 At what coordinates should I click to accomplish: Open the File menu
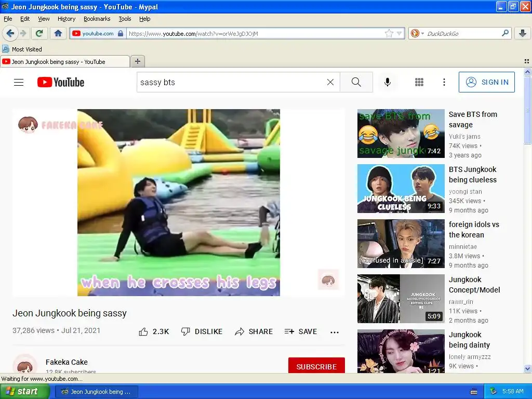coord(8,19)
